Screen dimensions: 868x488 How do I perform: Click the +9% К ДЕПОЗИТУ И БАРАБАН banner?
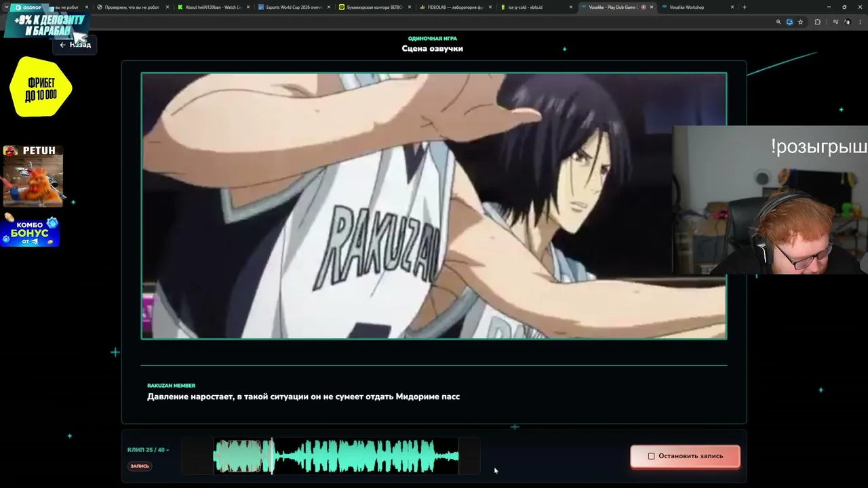click(x=47, y=25)
